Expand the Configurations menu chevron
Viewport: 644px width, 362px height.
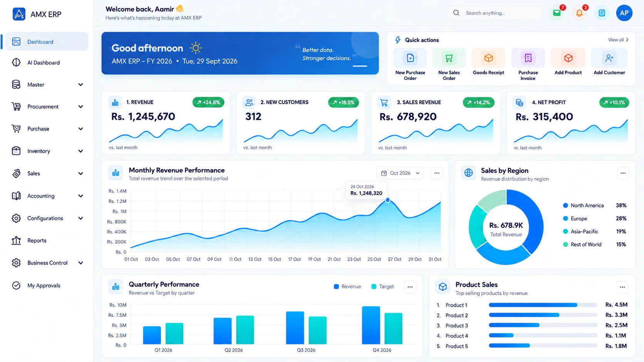[x=80, y=218]
